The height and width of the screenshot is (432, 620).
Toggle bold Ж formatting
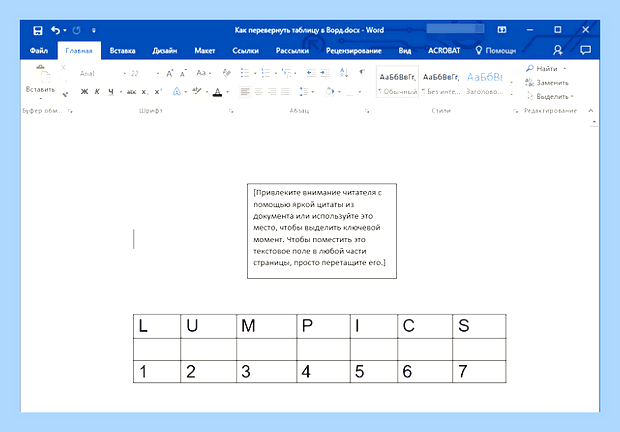tap(84, 92)
